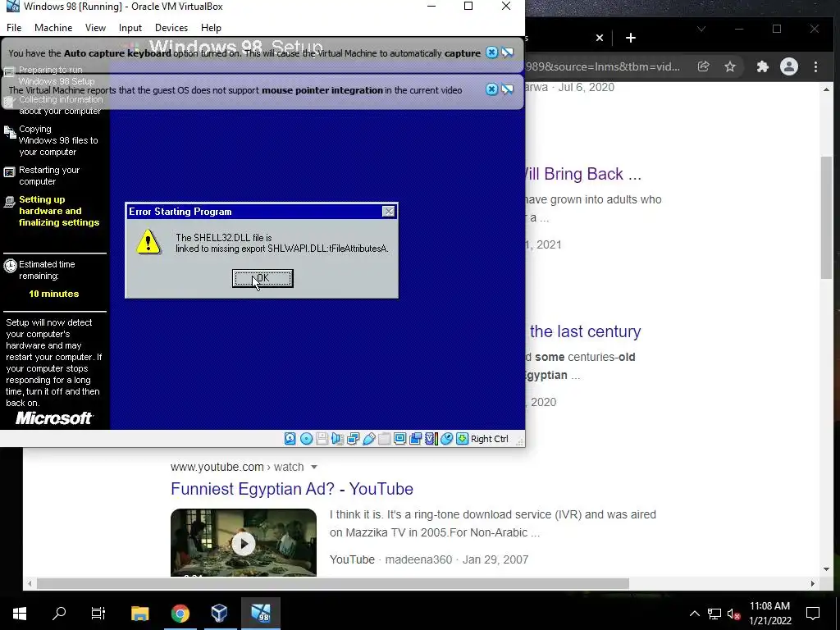Screen dimensions: 840x630
Task: Open Windows taskbar search
Action: (59, 614)
